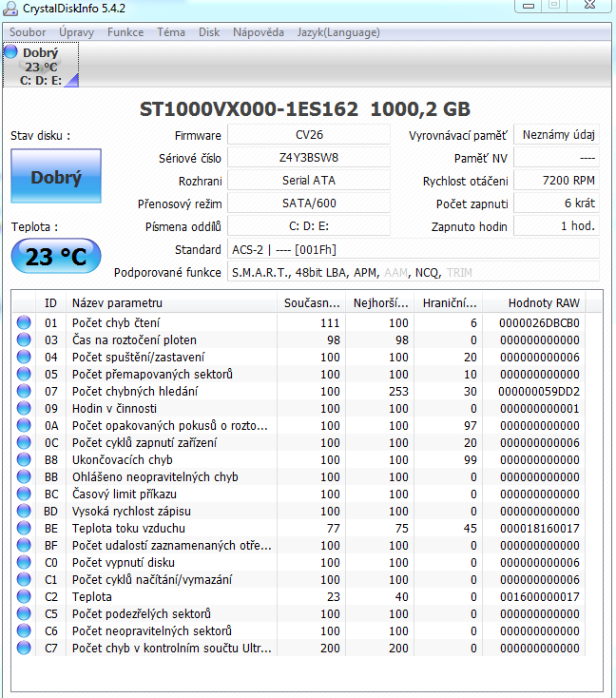
Task: Click status orb for Vysoká rychlost zápisu
Action: 24,511
